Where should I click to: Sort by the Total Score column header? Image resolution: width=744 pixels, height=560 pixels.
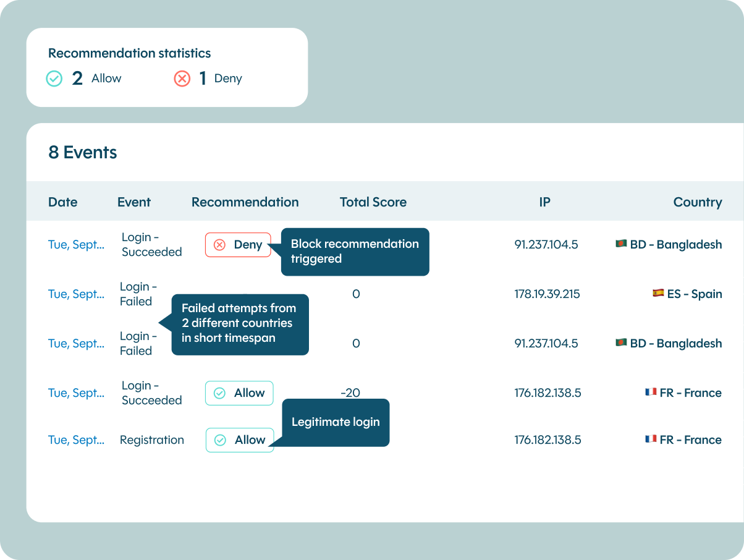373,202
